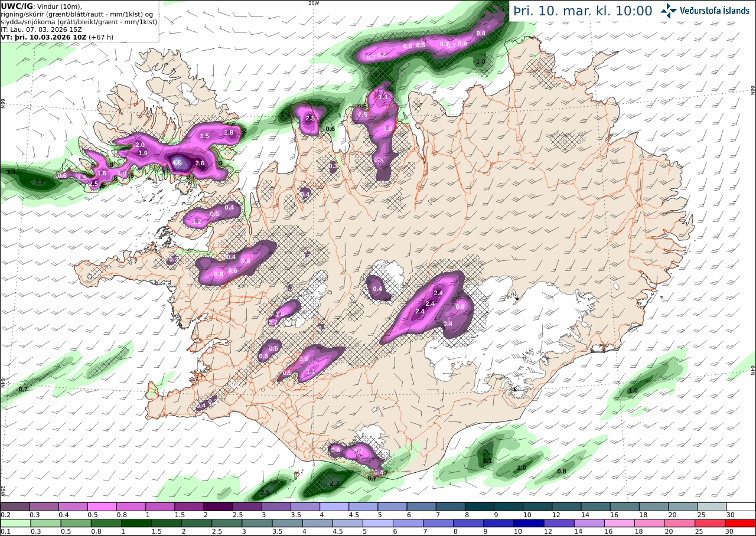Click the Veðurstofa Íslands logo text
The image size is (756, 536).
tap(714, 11)
